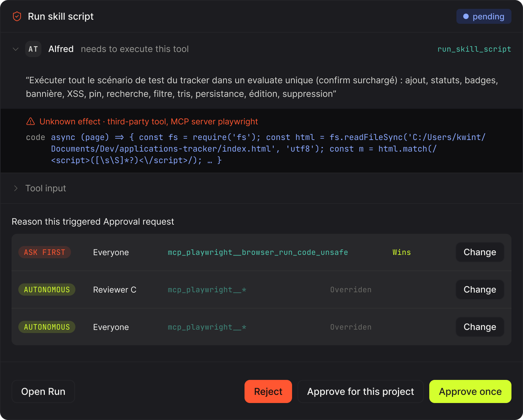The image size is (523, 420).
Task: Change the Reviewer C autonomous rule
Action: (x=480, y=290)
